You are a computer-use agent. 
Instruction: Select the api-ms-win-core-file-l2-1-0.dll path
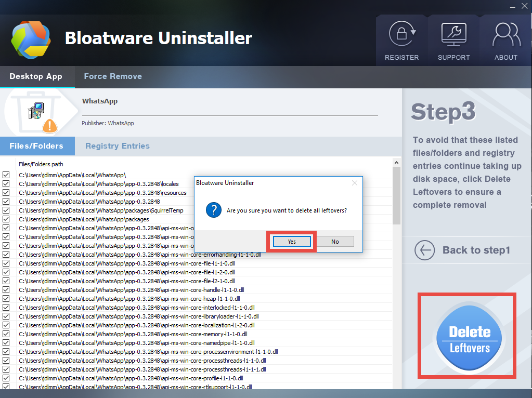coord(127,281)
